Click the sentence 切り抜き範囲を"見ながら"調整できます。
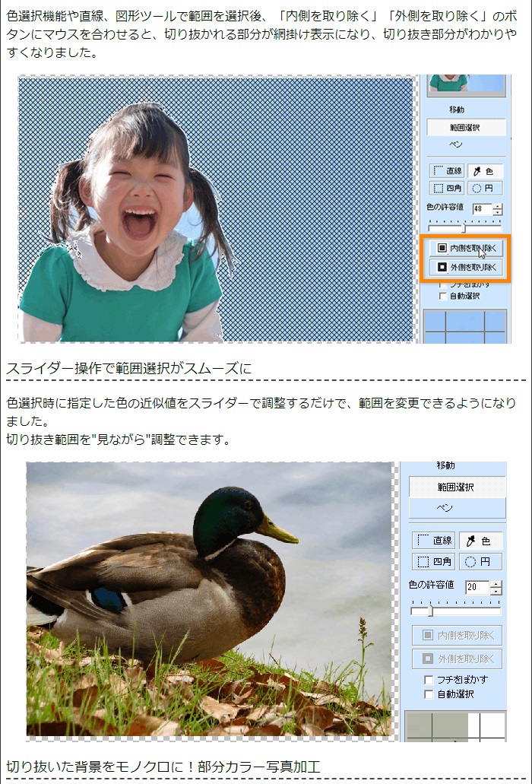532x784 pixels. coord(119,440)
